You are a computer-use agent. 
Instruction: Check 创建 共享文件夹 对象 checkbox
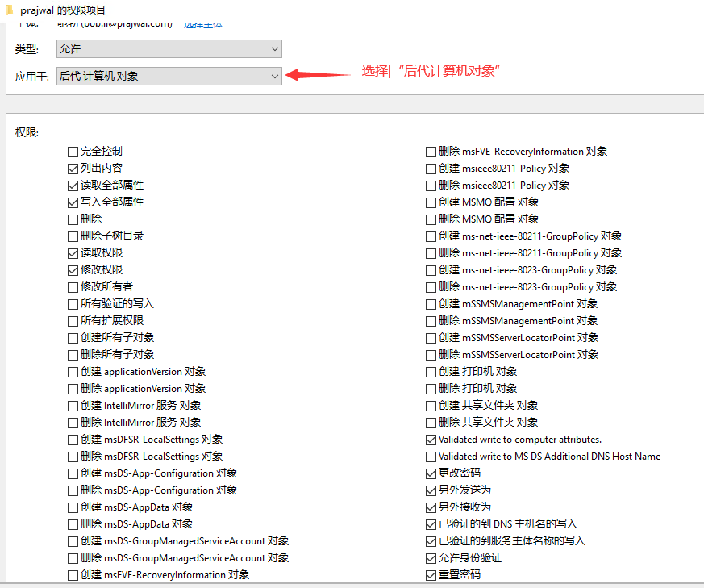[431, 406]
